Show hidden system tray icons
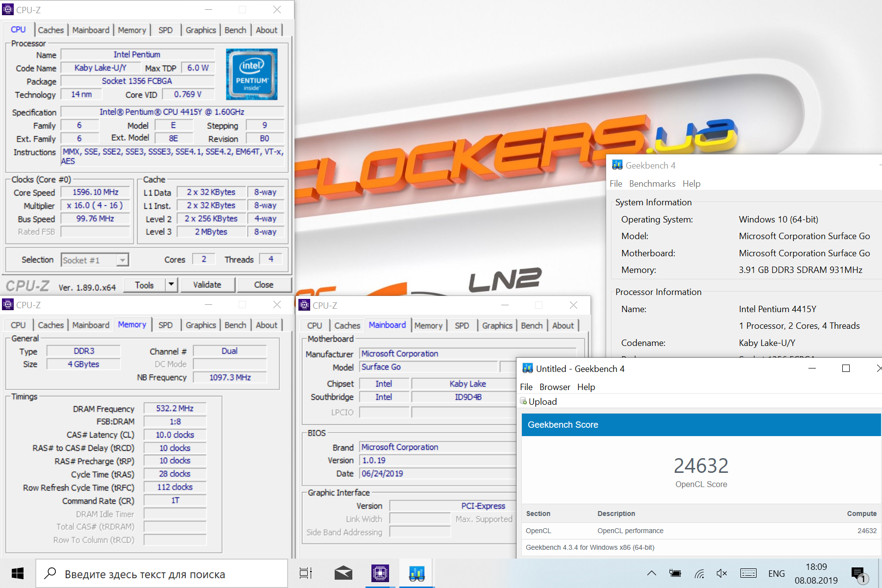Screen dimensions: 882x588 tap(652, 573)
